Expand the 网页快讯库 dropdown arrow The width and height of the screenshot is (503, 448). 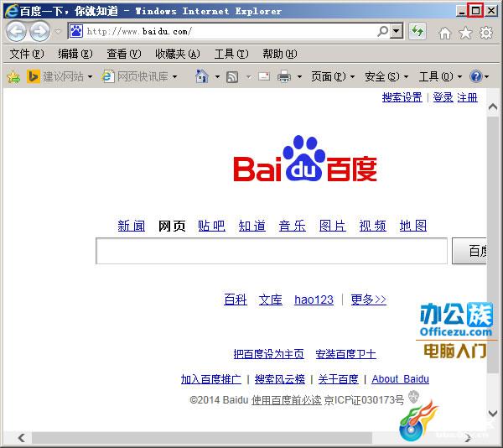coord(175,76)
